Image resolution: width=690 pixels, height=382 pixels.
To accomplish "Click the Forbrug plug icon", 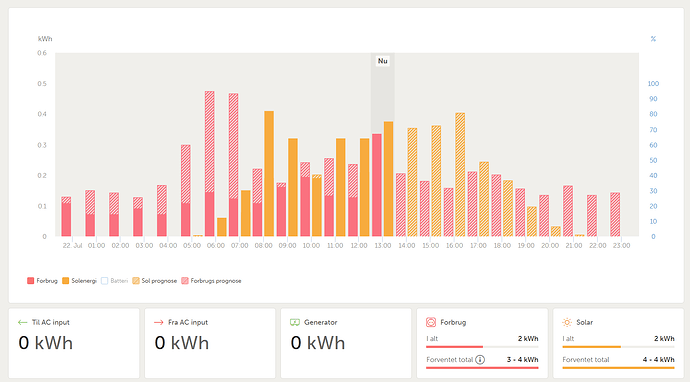I will tap(431, 322).
